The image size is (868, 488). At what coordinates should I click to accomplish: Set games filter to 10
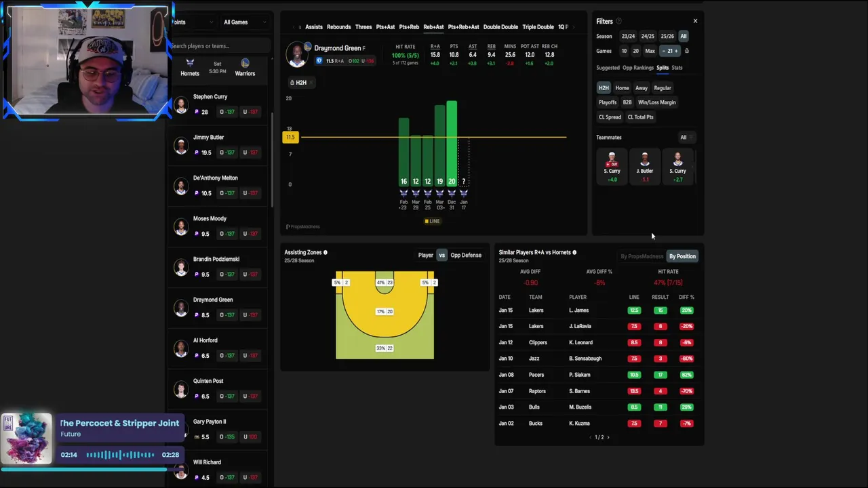click(x=624, y=51)
